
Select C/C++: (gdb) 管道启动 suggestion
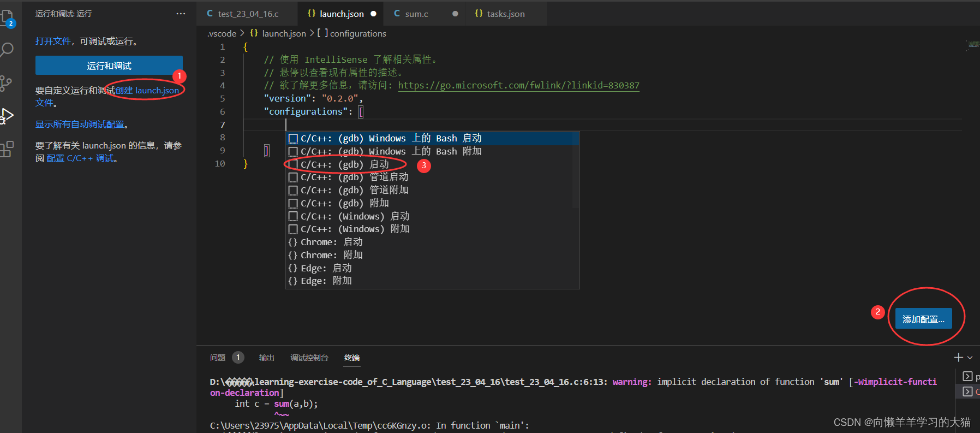click(433, 177)
